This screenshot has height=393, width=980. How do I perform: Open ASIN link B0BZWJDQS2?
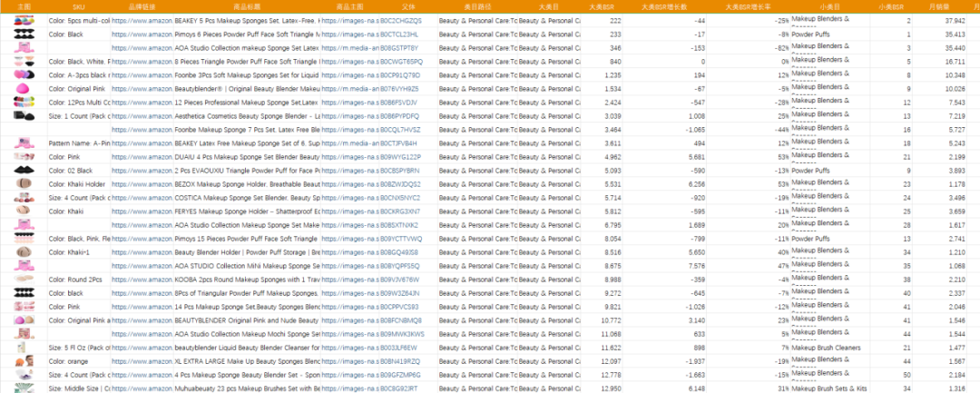pos(401,184)
